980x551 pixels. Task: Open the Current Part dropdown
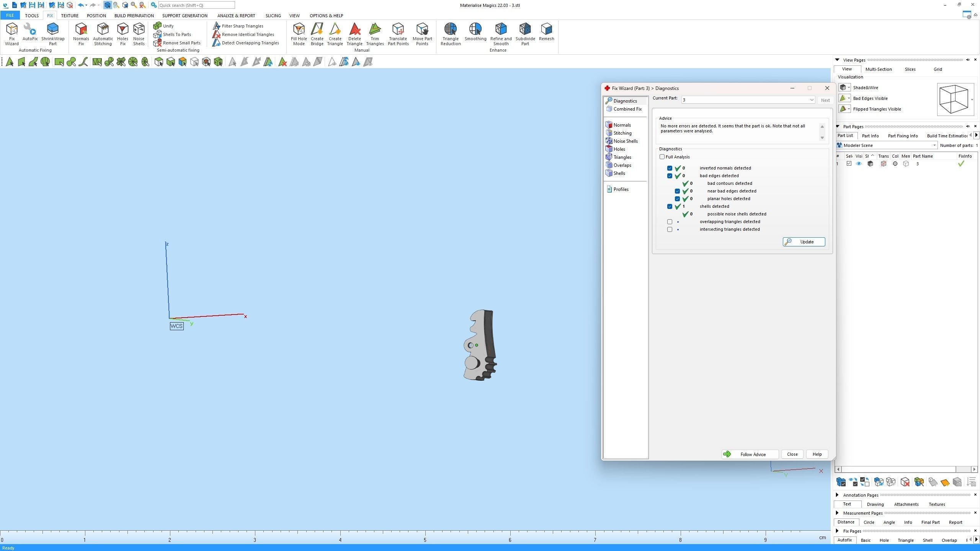(811, 100)
